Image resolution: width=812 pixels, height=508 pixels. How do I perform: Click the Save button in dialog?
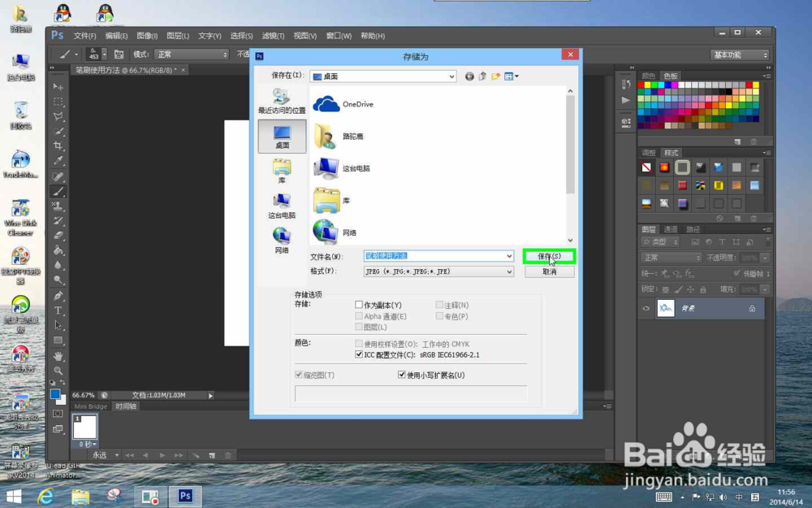(549, 256)
